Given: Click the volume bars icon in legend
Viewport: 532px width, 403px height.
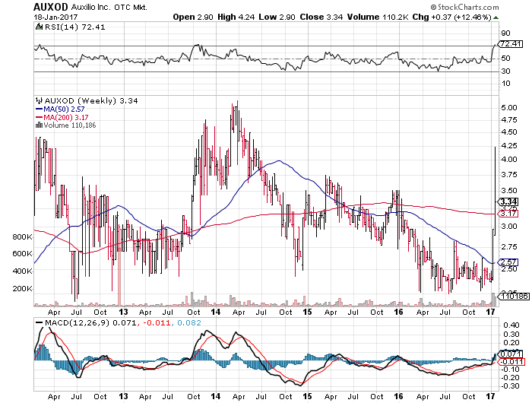Looking at the screenshot, I should coord(39,125).
